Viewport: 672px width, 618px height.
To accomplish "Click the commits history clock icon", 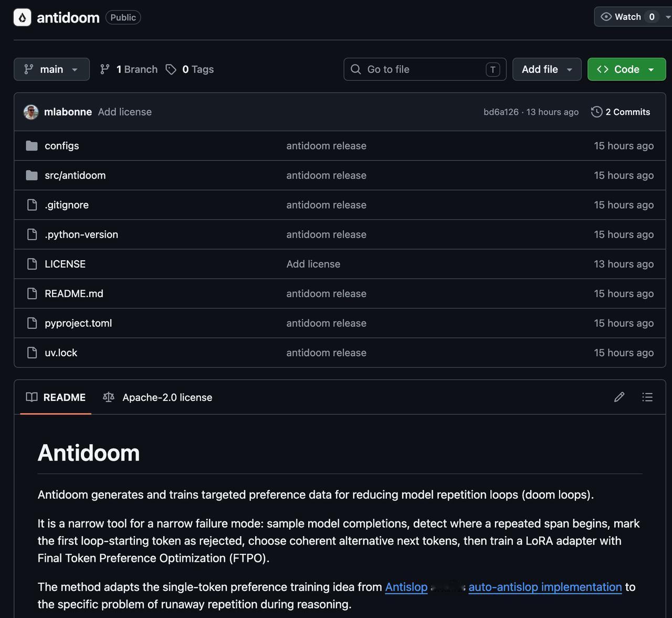I will coord(596,112).
